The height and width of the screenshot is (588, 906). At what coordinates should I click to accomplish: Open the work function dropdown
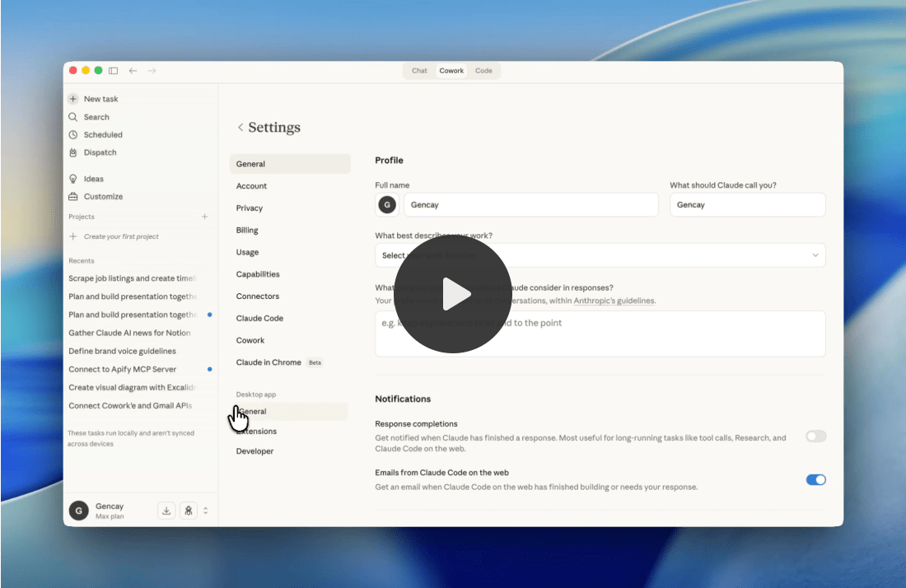click(x=600, y=255)
